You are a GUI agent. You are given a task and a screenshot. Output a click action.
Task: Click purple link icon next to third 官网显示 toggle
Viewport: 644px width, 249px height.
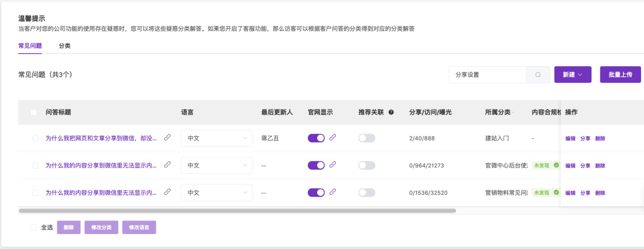coord(333,192)
